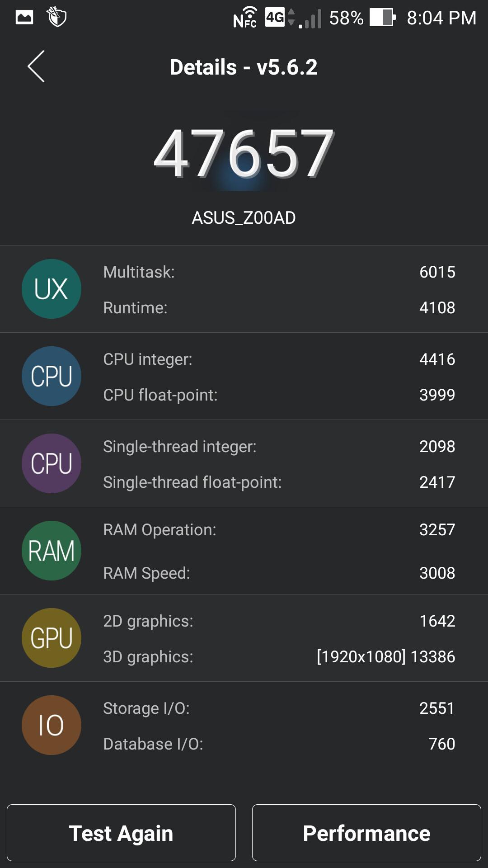Tap the teal UX category icon
This screenshot has height=868, width=488.
coord(52,289)
